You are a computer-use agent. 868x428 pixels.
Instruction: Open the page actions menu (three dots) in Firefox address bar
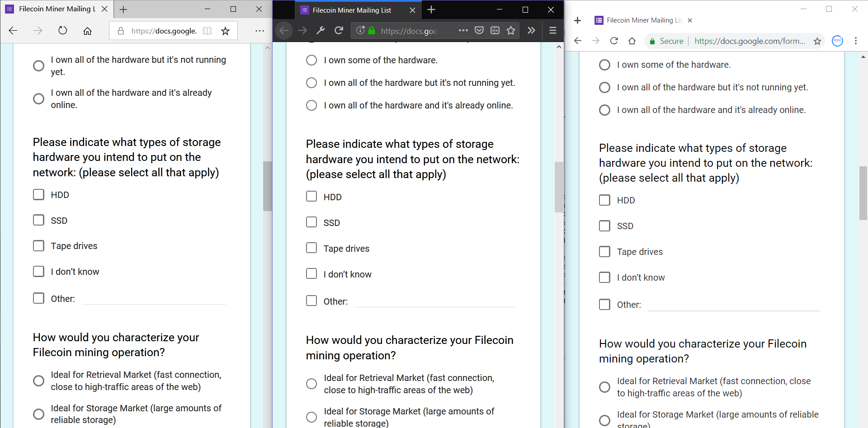pyautogui.click(x=463, y=30)
